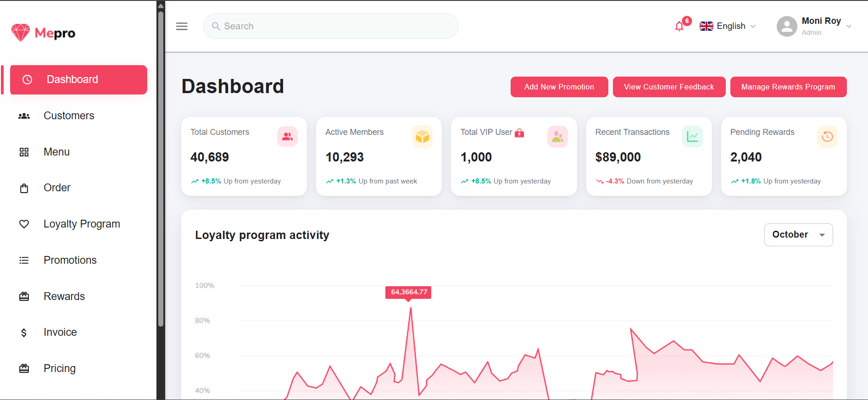This screenshot has width=868, height=400.
Task: Open the October month dropdown
Action: (x=798, y=235)
